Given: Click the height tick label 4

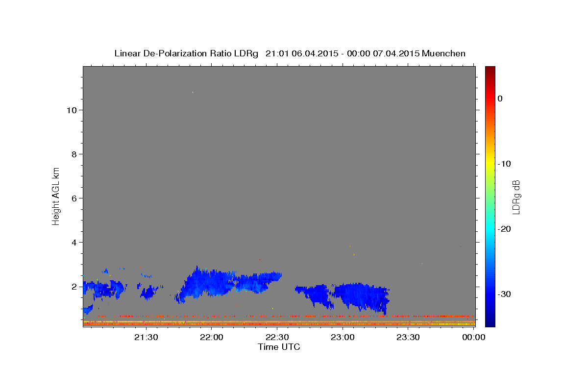Looking at the screenshot, I should pyautogui.click(x=74, y=243).
